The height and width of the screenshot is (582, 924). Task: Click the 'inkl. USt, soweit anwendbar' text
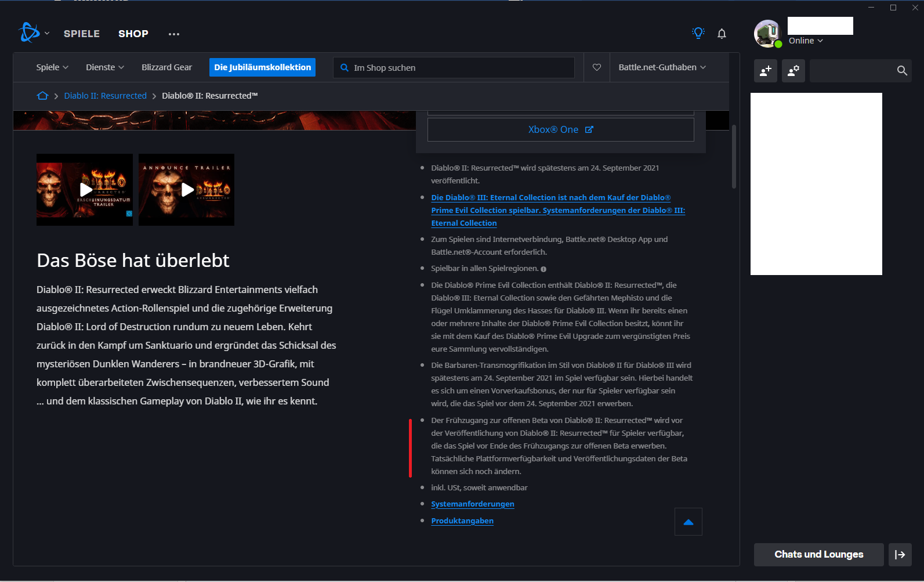[479, 487]
